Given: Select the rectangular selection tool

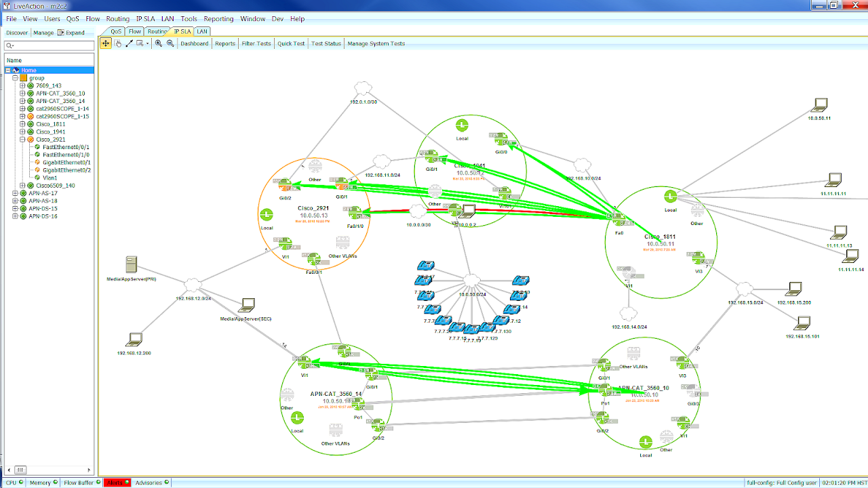Looking at the screenshot, I should (x=138, y=43).
